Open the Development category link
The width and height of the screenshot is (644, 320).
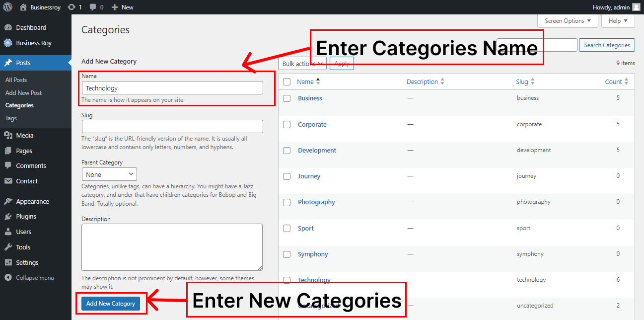coord(317,151)
